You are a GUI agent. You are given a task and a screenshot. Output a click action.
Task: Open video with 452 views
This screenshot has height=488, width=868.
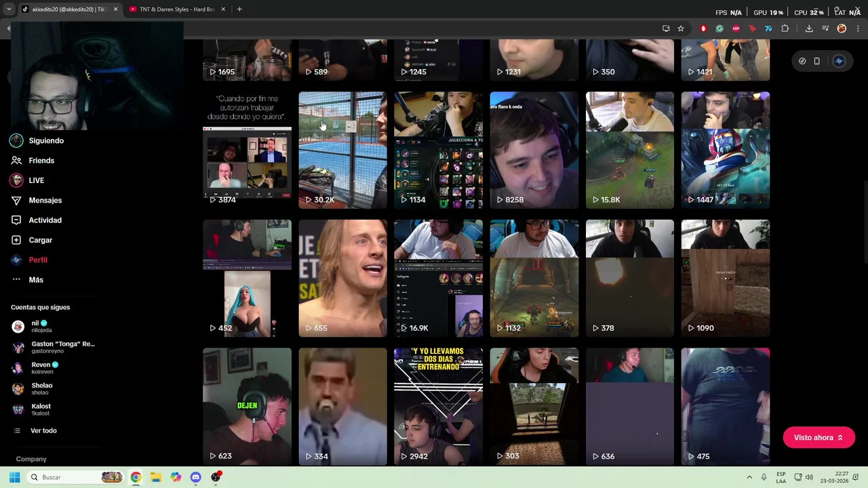tap(247, 278)
